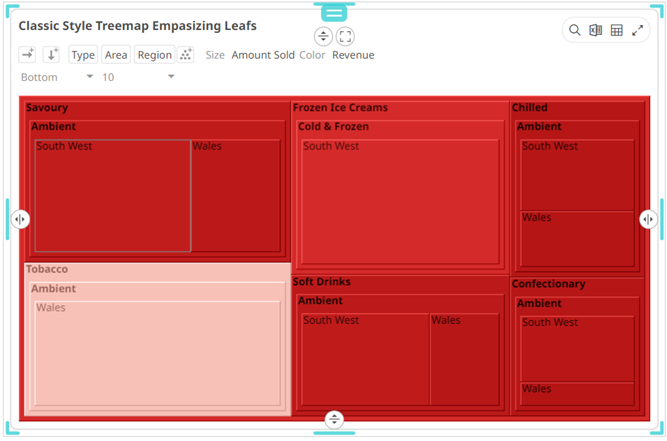Screen dimensions: 667x441
Task: Select Wales leaf under Tobacco
Action: [x=157, y=353]
